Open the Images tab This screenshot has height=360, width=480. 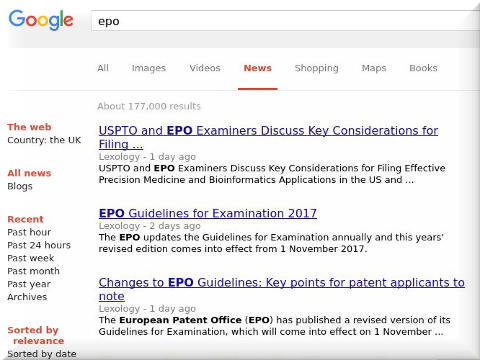[x=149, y=68]
